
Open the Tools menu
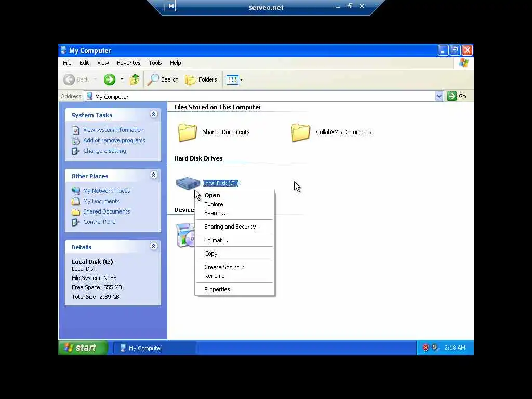point(155,63)
